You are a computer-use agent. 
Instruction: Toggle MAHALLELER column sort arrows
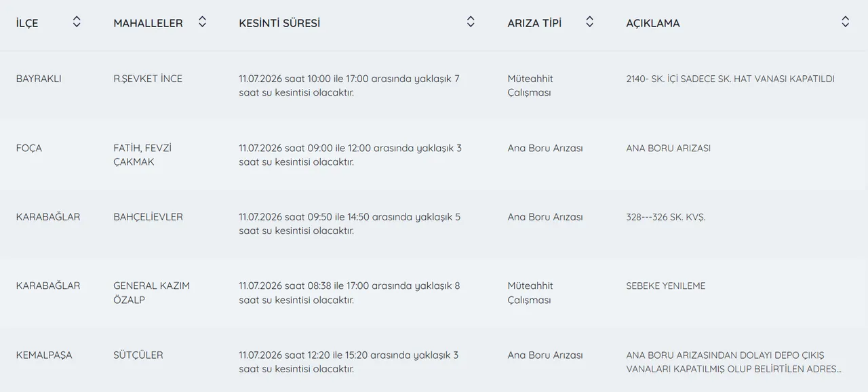[x=202, y=22]
